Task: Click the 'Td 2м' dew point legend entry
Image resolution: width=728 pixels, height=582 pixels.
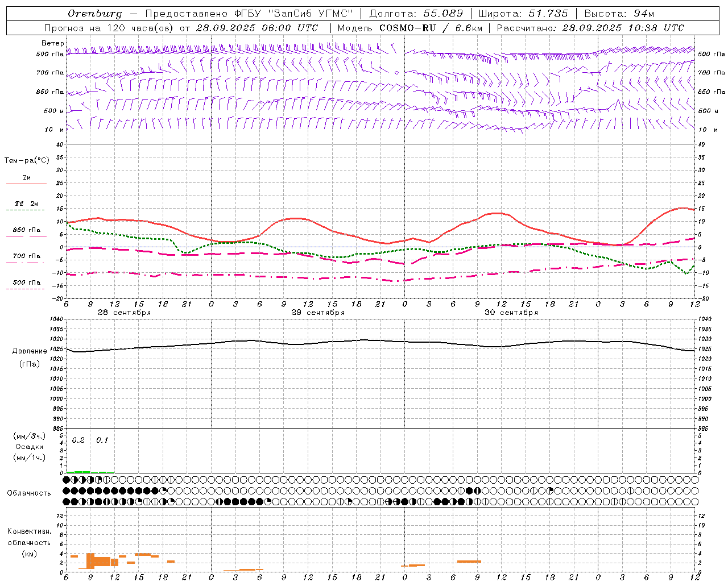Action: coord(27,203)
